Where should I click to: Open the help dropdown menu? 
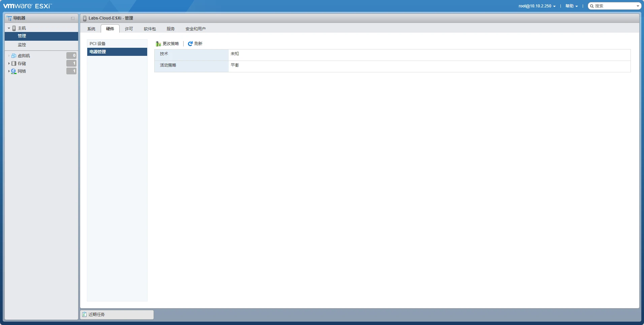(571, 6)
